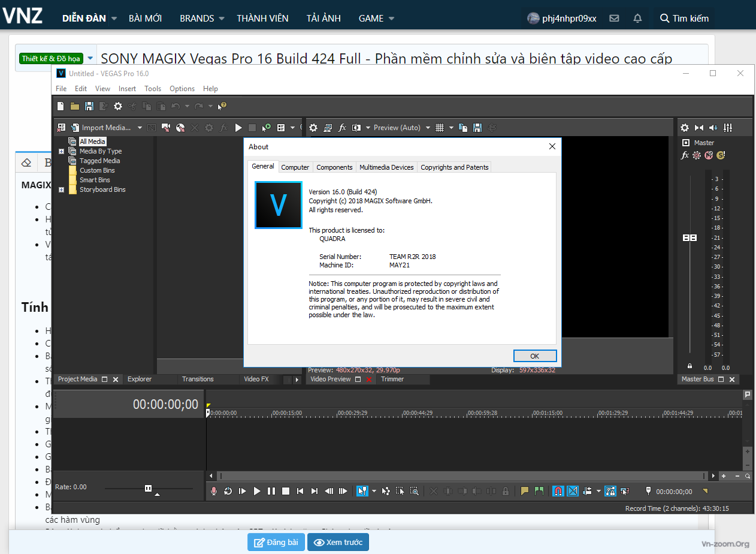
Task: Toggle the Normal Edit Tool icon
Action: (x=362, y=491)
